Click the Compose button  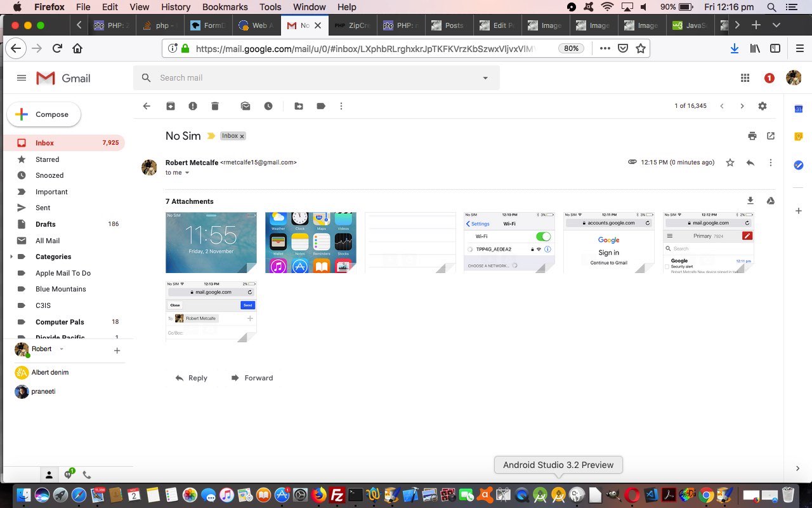pyautogui.click(x=44, y=114)
